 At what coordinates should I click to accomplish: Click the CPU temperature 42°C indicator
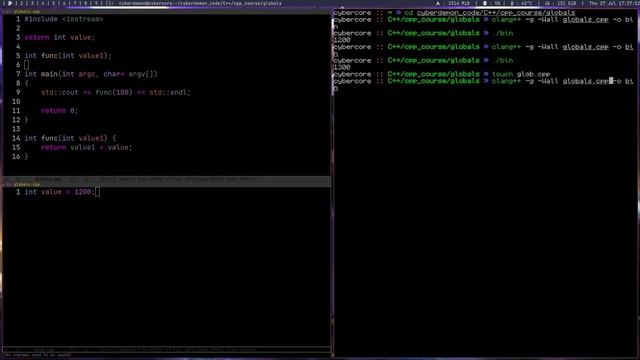(x=522, y=3)
